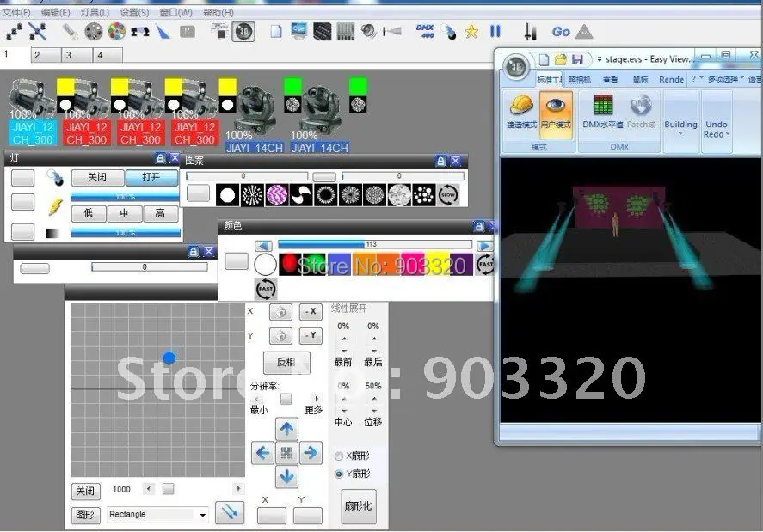
Task: Click the down arrow in pan/tilt pad
Action: (x=286, y=476)
